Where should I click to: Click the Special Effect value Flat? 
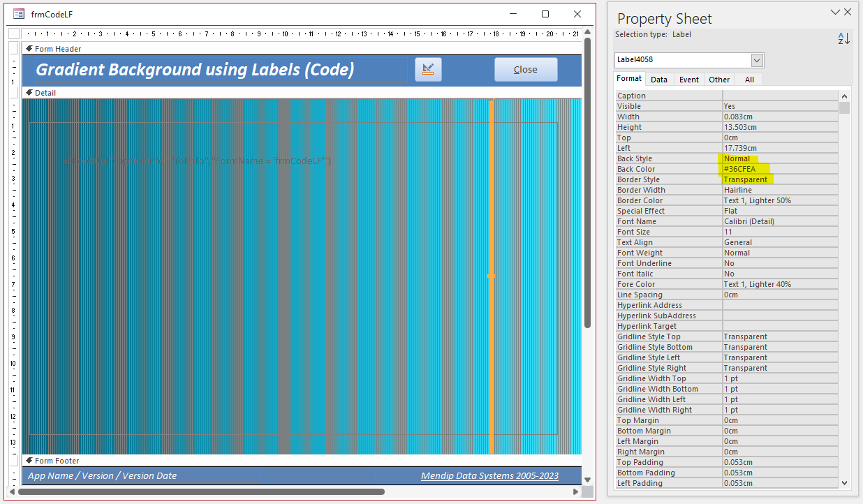[780, 211]
